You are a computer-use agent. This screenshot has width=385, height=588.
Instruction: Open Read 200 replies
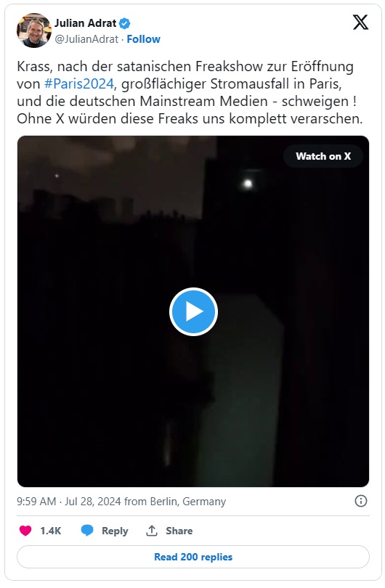tap(193, 557)
